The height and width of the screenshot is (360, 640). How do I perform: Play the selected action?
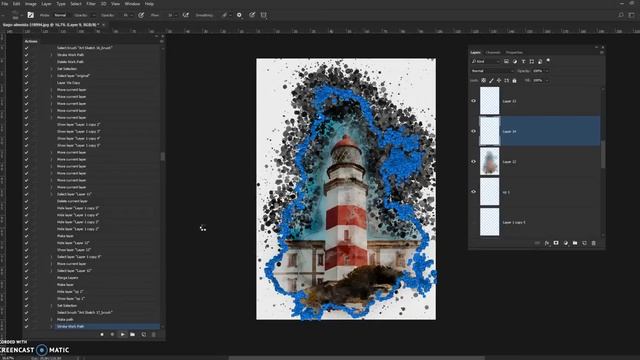click(122, 334)
